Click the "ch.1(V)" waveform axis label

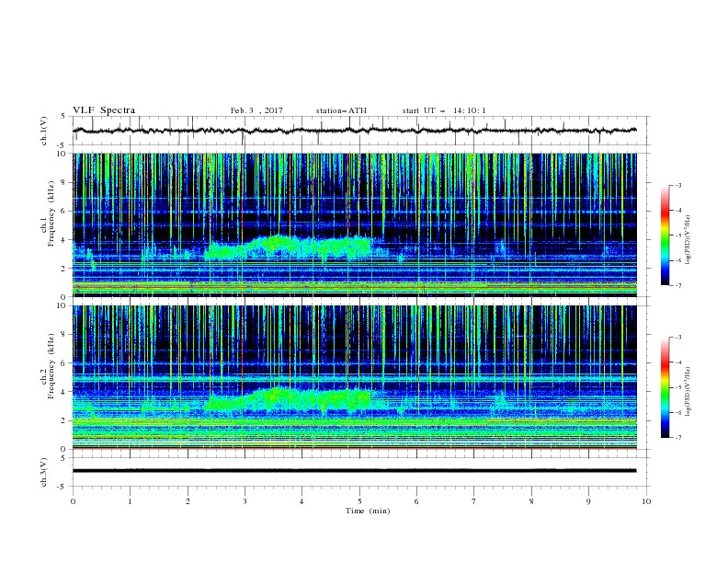[x=44, y=131]
